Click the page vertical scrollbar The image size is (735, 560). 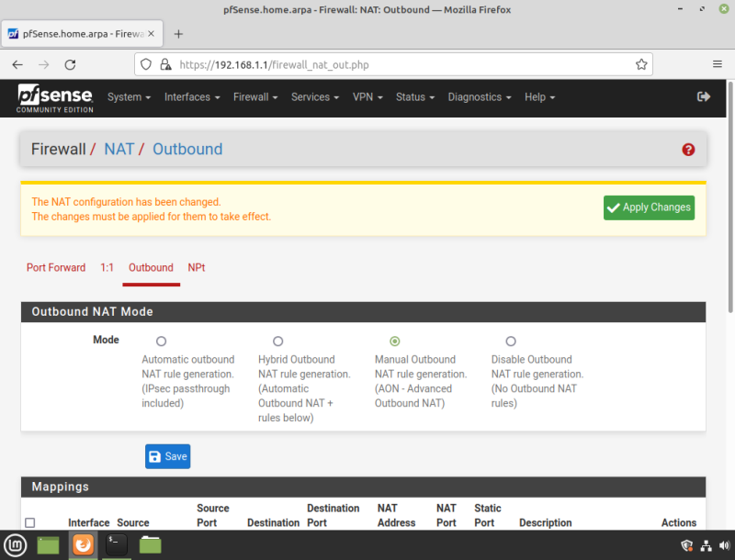tap(730, 196)
